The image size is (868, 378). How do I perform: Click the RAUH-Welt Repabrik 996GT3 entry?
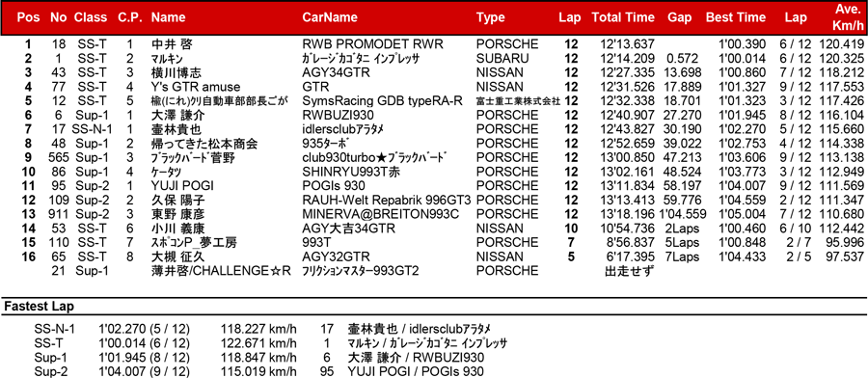click(x=387, y=214)
